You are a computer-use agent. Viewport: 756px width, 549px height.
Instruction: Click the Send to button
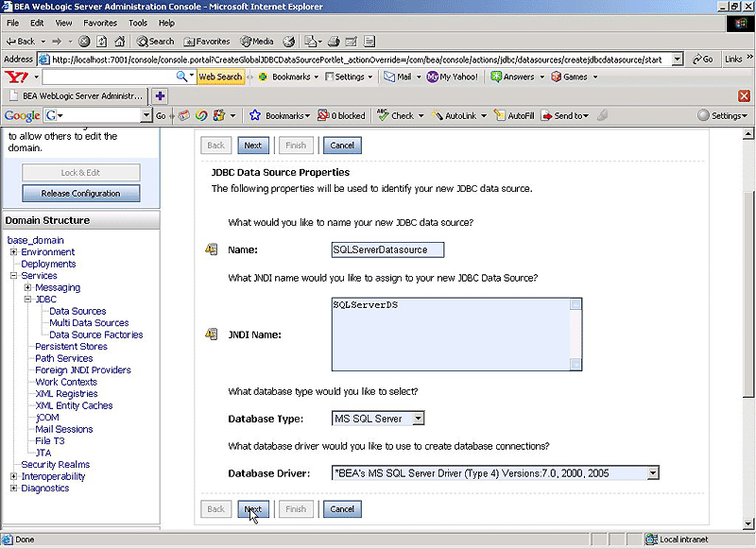click(565, 115)
